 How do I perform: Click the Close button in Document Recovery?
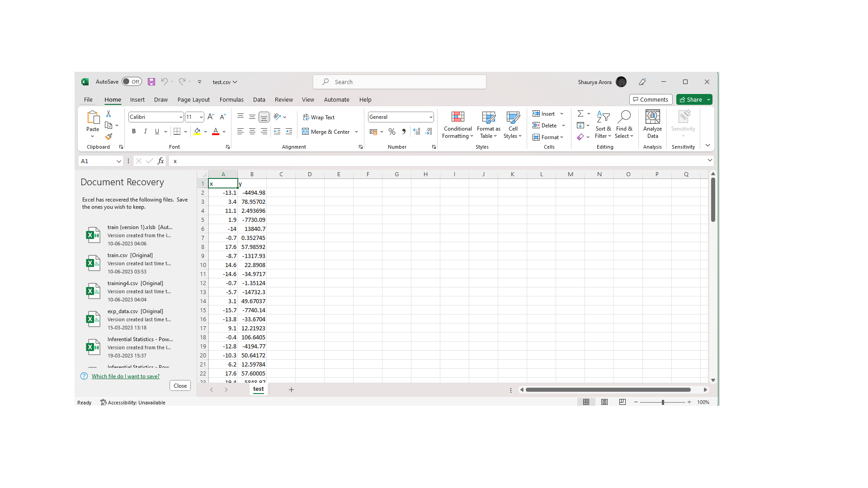[180, 386]
